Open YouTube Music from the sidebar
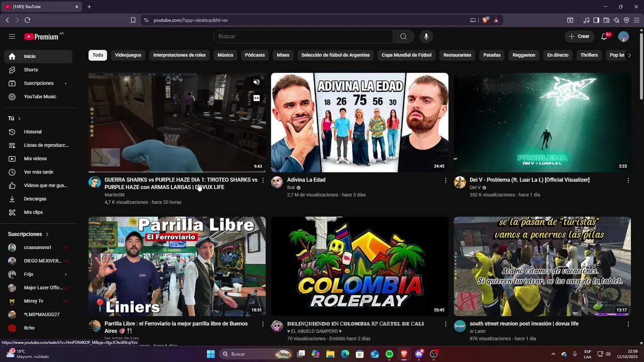 coord(38,97)
